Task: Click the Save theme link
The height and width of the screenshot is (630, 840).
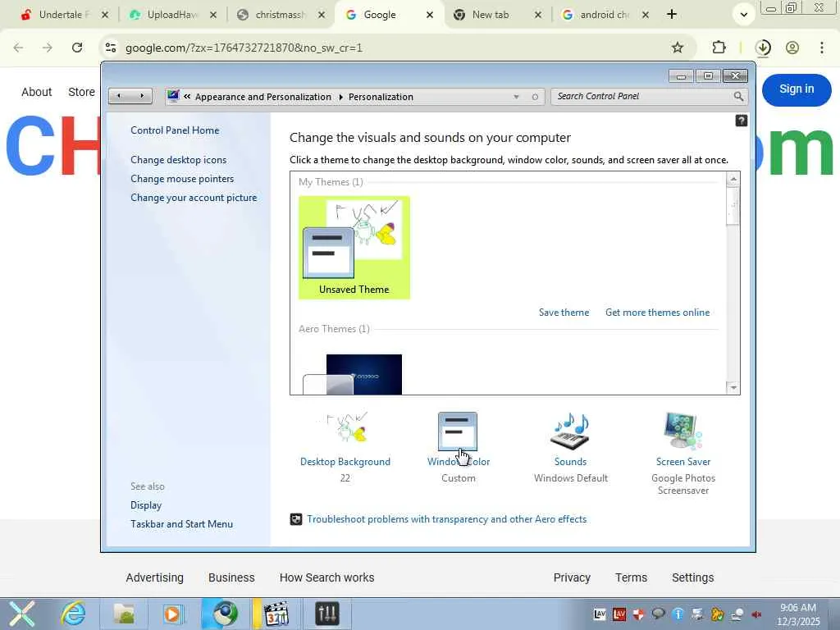Action: point(564,313)
